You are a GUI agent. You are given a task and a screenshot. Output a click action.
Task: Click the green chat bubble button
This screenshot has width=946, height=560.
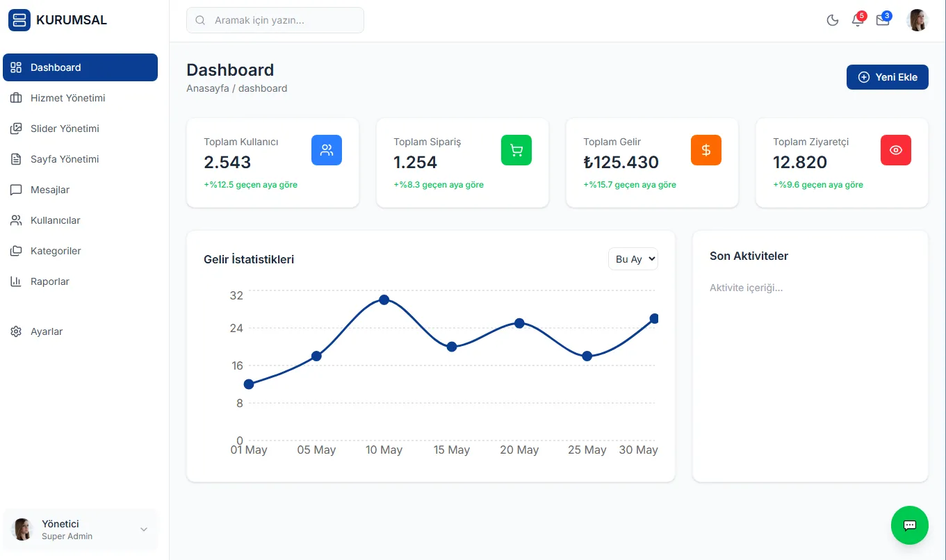coord(909,525)
